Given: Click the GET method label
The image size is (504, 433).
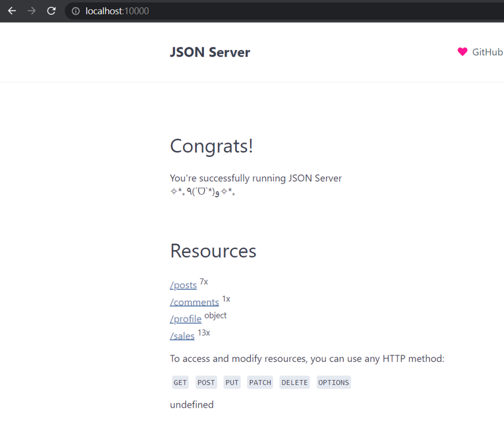Looking at the screenshot, I should click(x=180, y=382).
